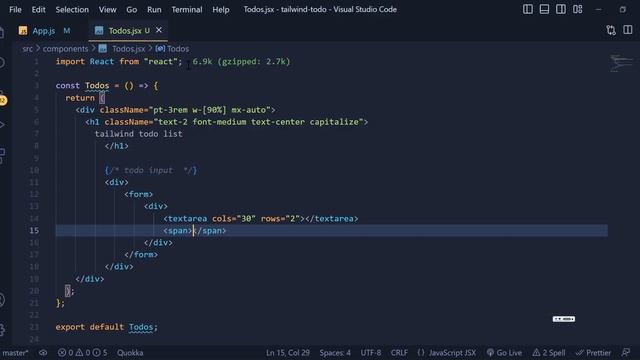Screen dimensions: 640x360
Task: Click 'Todos' in the export default line
Action: coord(141,327)
